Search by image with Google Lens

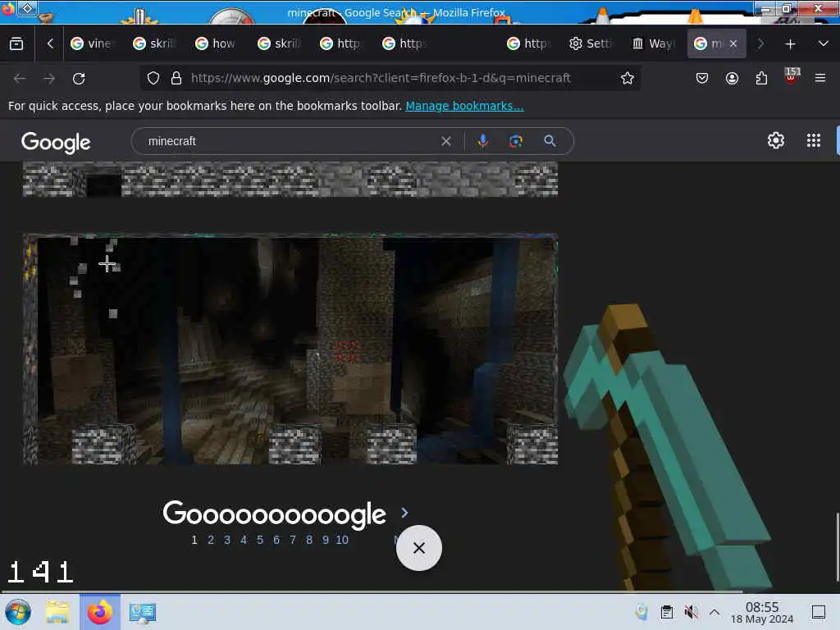[515, 141]
